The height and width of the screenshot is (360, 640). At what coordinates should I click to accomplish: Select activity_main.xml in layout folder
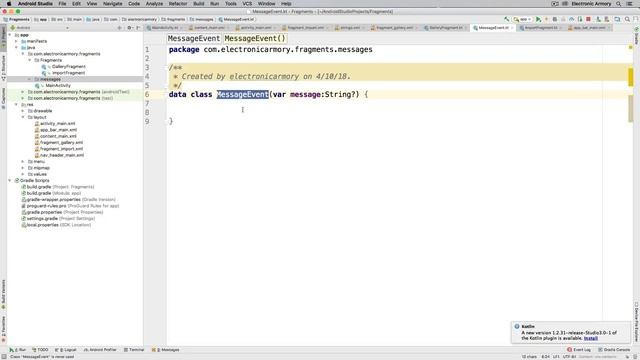pyautogui.click(x=57, y=124)
